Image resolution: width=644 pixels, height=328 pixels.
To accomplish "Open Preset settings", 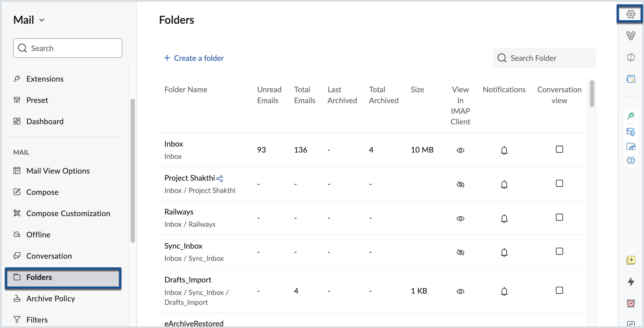I will click(31, 100).
